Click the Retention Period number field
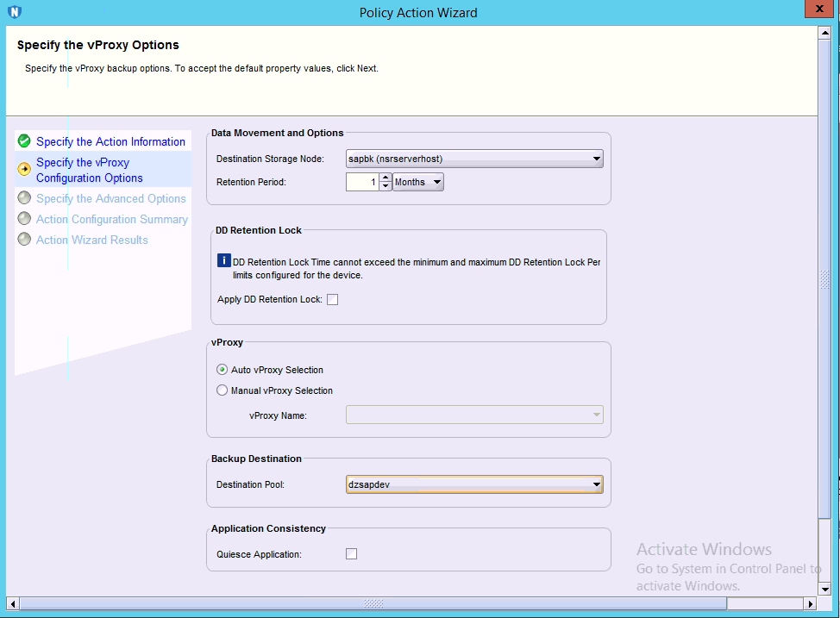This screenshot has width=840, height=618. click(362, 182)
